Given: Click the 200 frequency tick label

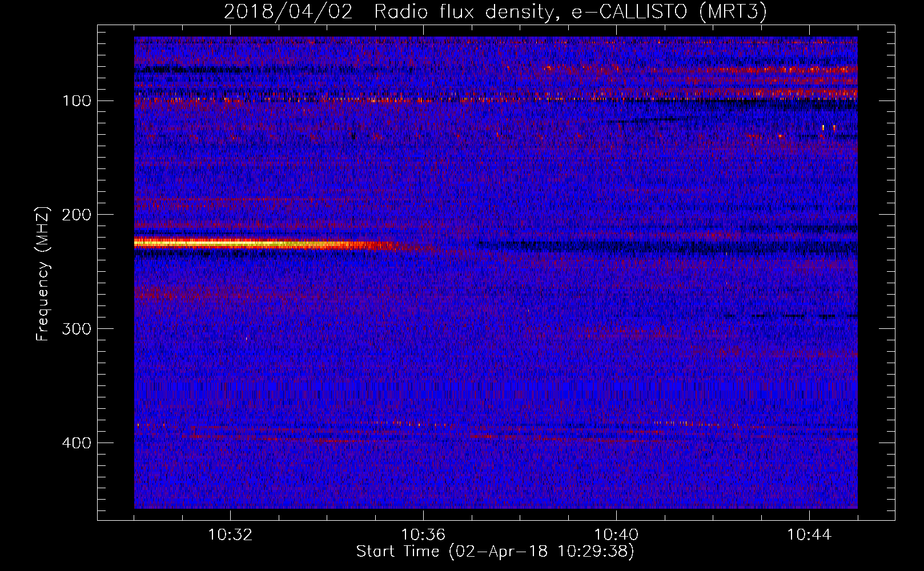Looking at the screenshot, I should 77,215.
